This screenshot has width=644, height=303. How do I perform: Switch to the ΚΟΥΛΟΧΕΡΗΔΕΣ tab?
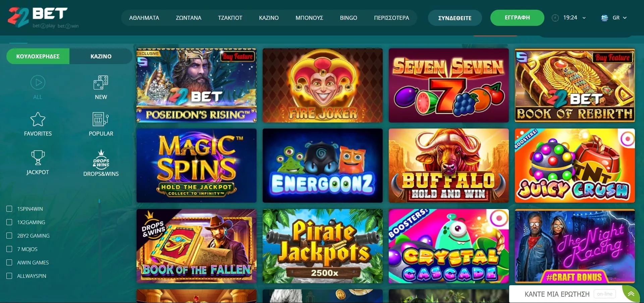pyautogui.click(x=38, y=56)
